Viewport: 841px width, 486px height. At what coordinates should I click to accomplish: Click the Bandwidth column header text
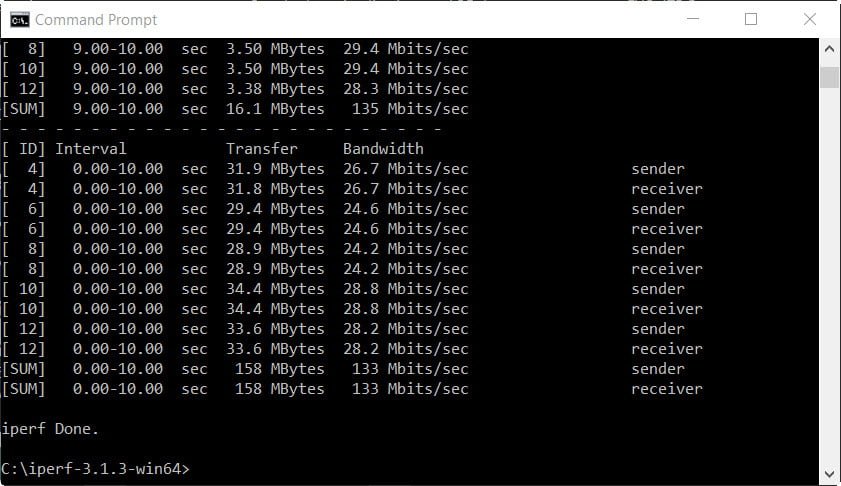tap(383, 149)
